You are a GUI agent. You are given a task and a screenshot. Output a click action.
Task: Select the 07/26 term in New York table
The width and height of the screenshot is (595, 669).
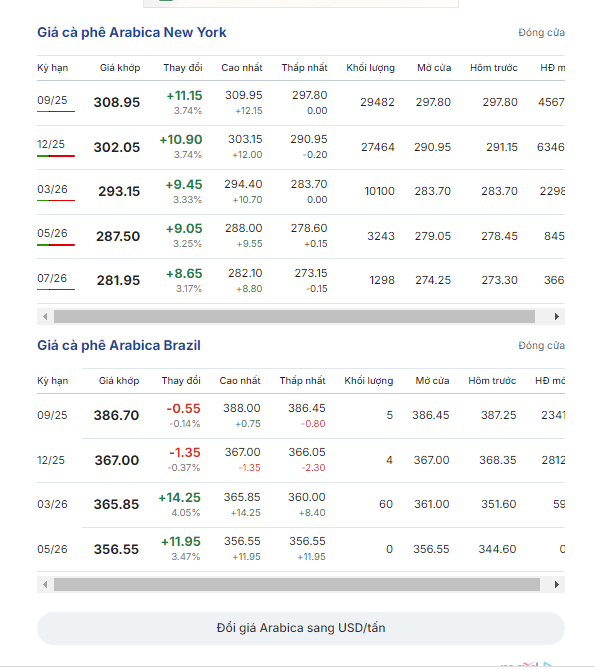(52, 278)
